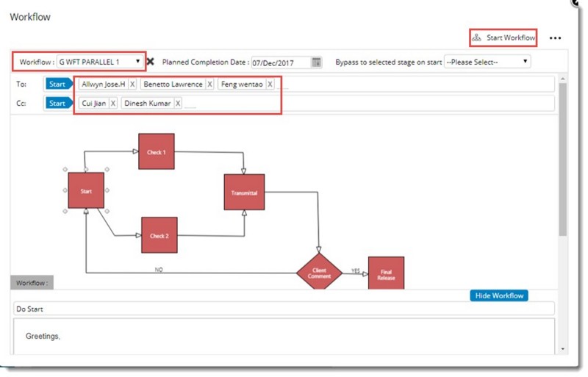Remove Dinesh Kumar from Cc recipients
This screenshot has height=377, width=588.
[x=178, y=104]
